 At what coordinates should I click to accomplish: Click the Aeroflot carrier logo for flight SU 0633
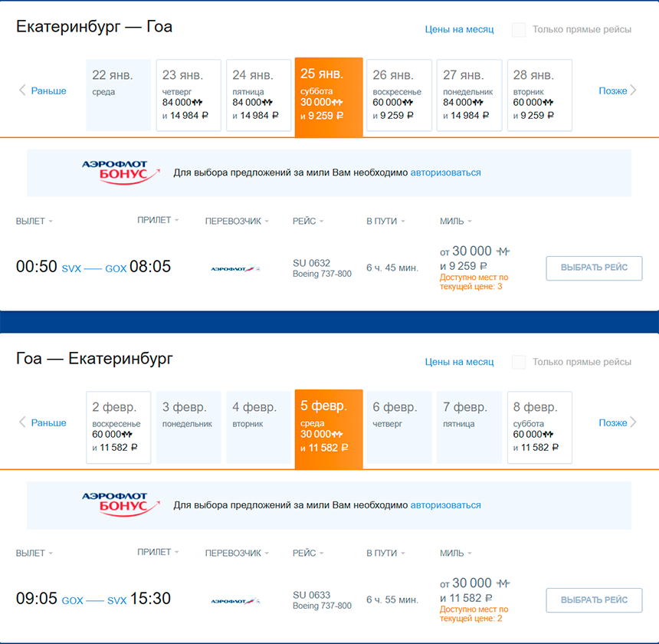[x=235, y=600]
